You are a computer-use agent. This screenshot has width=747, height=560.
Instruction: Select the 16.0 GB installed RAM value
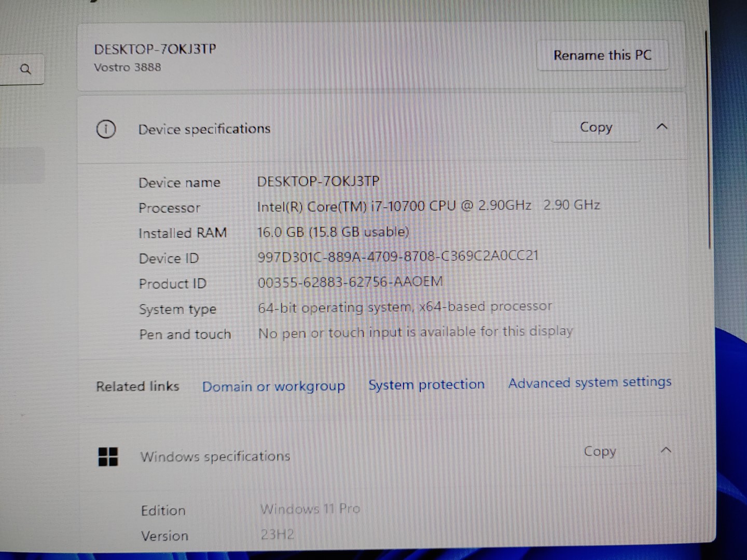(x=334, y=232)
